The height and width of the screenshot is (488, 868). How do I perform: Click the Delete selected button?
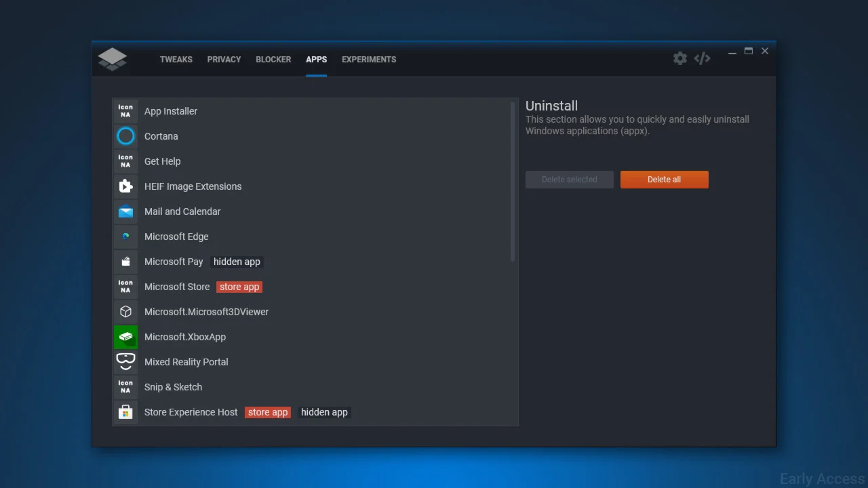[570, 180]
